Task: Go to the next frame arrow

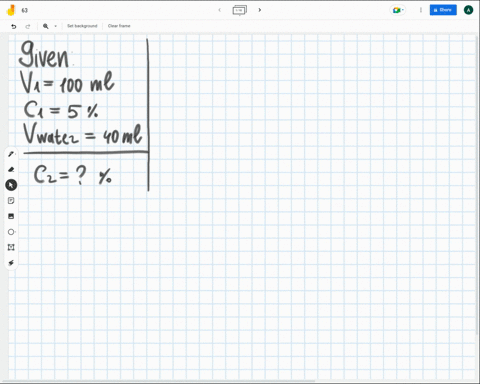Action: pyautogui.click(x=259, y=10)
